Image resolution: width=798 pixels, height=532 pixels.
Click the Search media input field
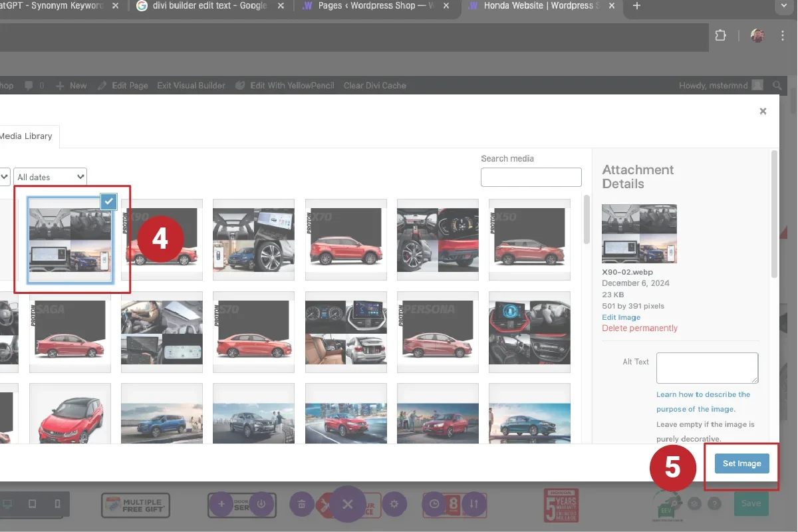coord(531,178)
